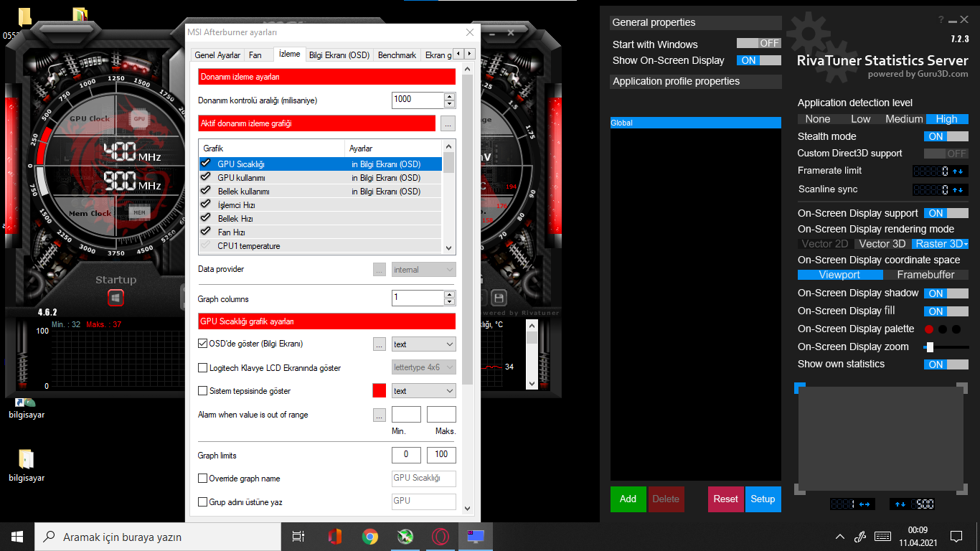Increase the hardware polling interval value

point(450,97)
